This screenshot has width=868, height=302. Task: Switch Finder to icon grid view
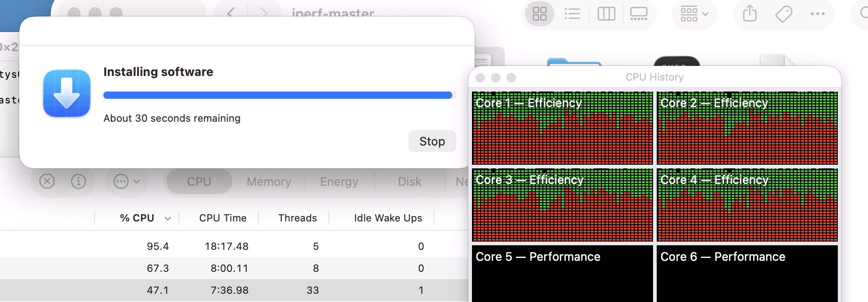click(x=539, y=14)
